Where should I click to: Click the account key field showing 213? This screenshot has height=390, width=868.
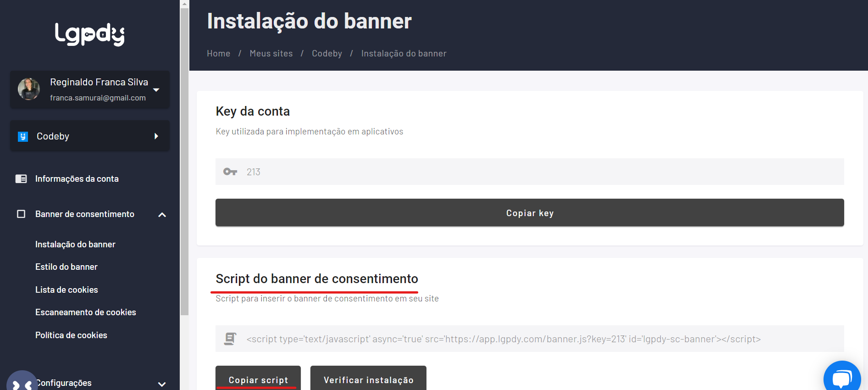click(530, 172)
